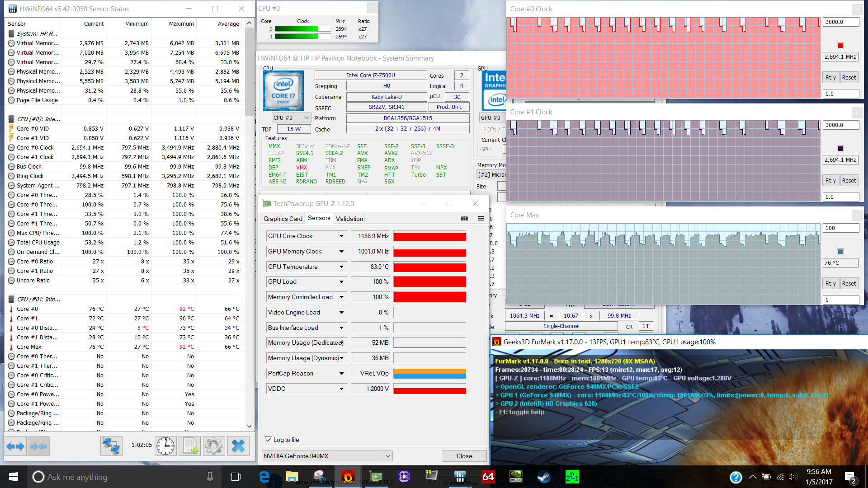Click Reset in Core #0 Clock graph
Screen dimensions: 868x488
coord(849,77)
